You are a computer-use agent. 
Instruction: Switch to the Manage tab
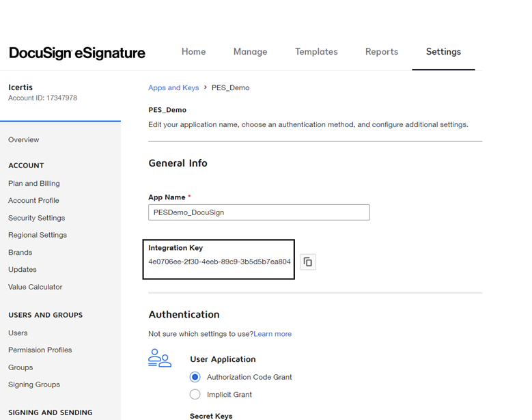250,52
